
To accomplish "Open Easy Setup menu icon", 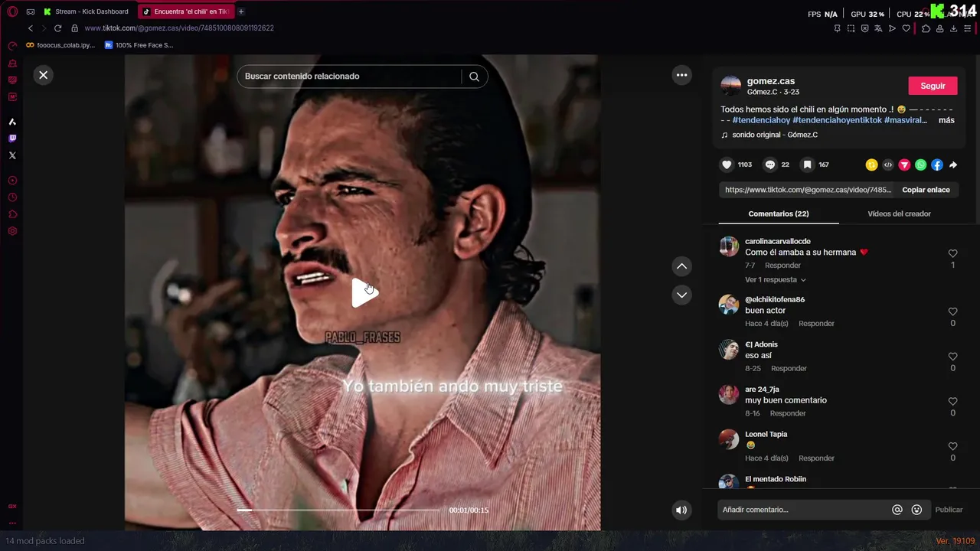I will click(968, 28).
